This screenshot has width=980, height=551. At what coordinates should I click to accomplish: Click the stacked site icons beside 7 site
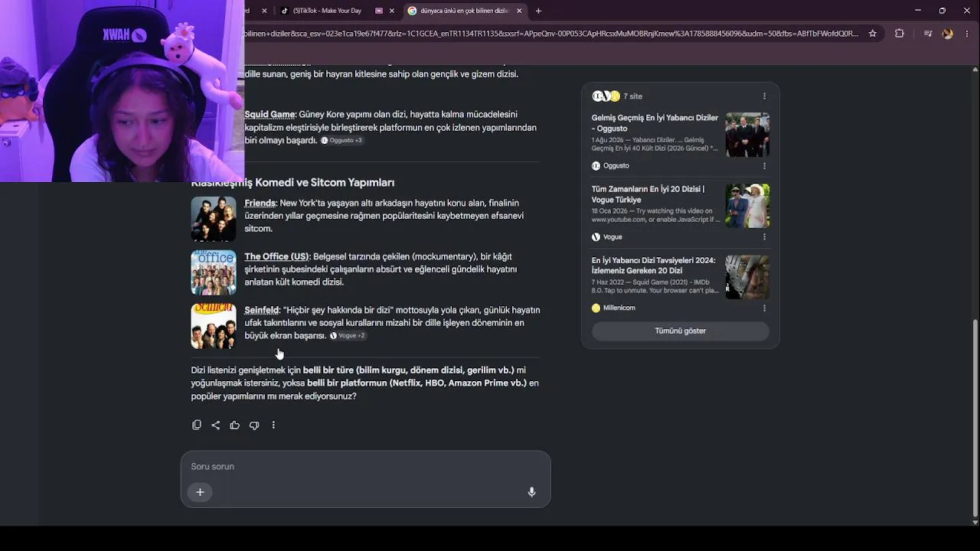(606, 96)
